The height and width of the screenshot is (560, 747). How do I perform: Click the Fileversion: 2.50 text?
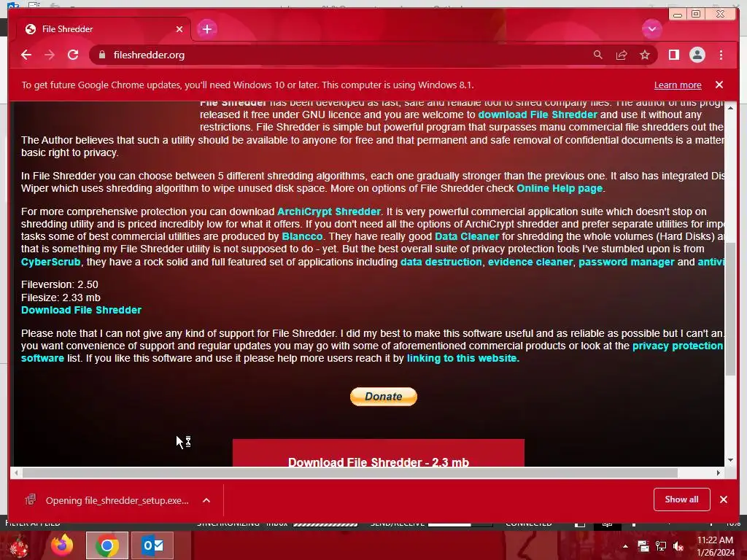(x=60, y=285)
